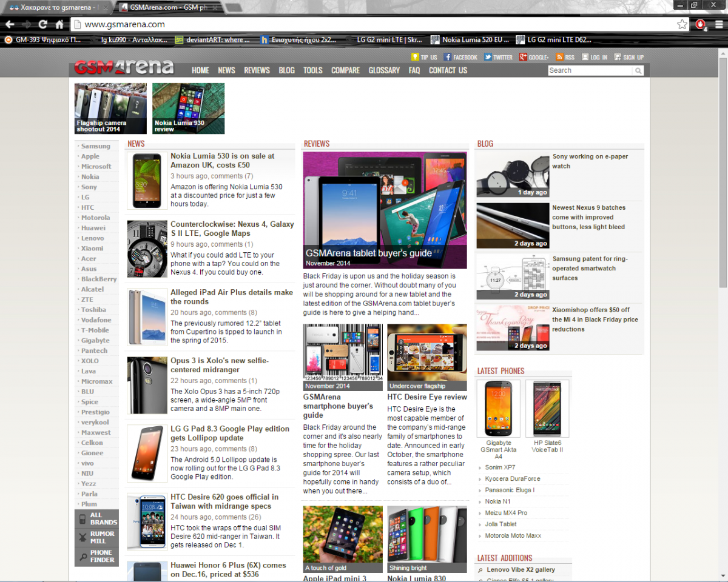728x582 pixels.
Task: Select the Home menu item
Action: pyautogui.click(x=200, y=70)
